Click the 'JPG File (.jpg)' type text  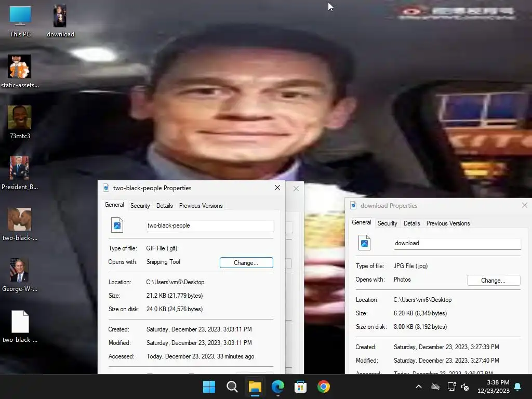(410, 266)
